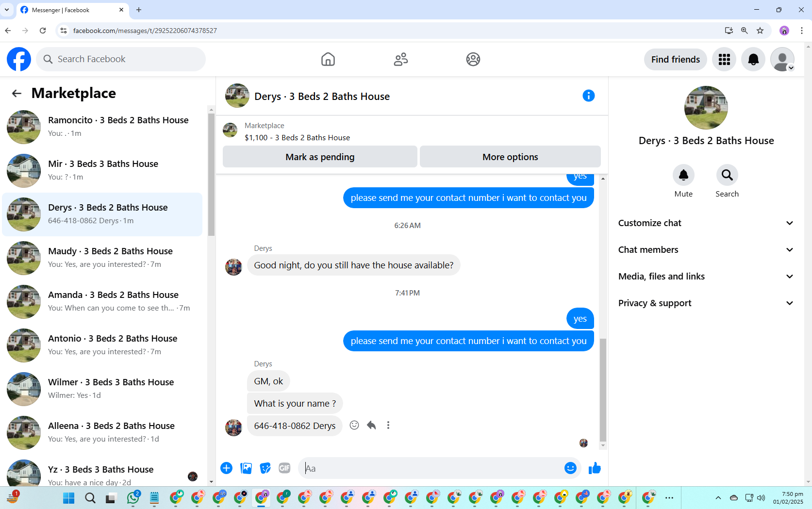Go back using the Marketplace back arrow
Viewport: 812px width, 509px height.
(17, 93)
